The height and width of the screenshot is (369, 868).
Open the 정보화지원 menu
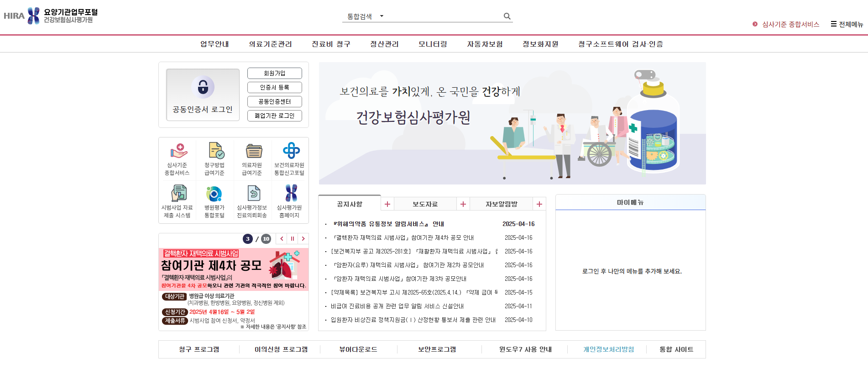540,44
